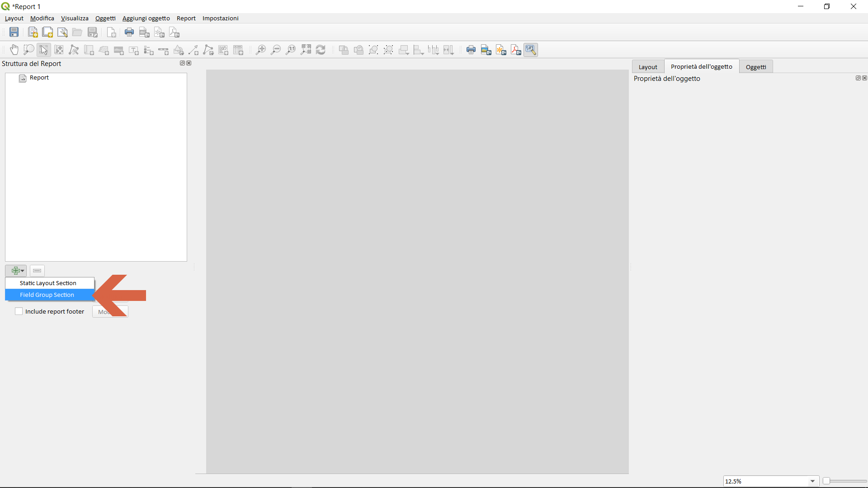This screenshot has height=488, width=868.
Task: Click the Zoom full extent icon
Action: (306, 50)
